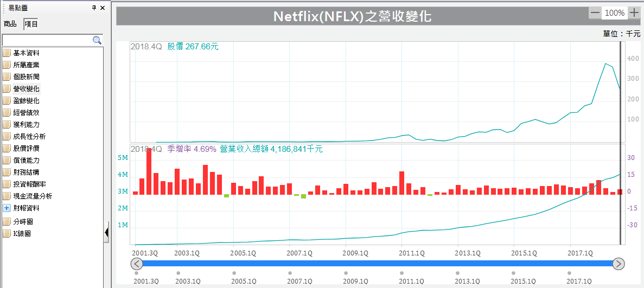Select 盈餘變化 from the sidebar list

tap(26, 101)
